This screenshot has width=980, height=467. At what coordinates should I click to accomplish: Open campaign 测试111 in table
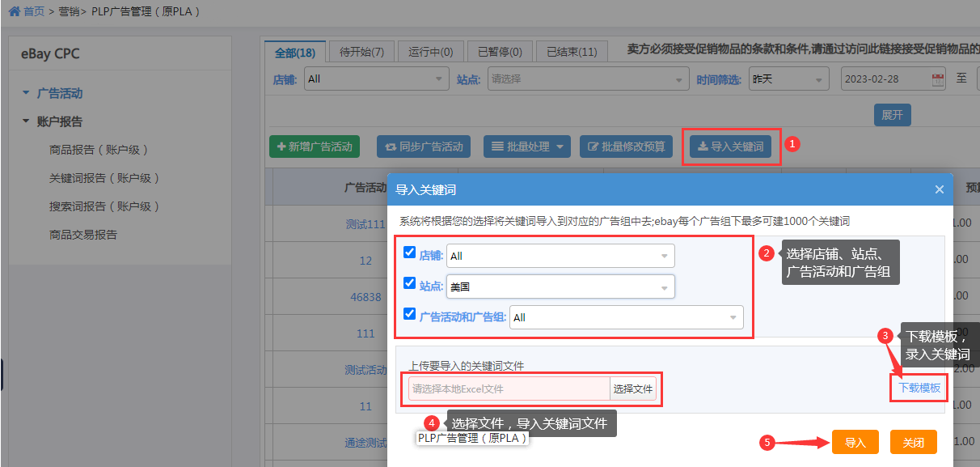[365, 224]
